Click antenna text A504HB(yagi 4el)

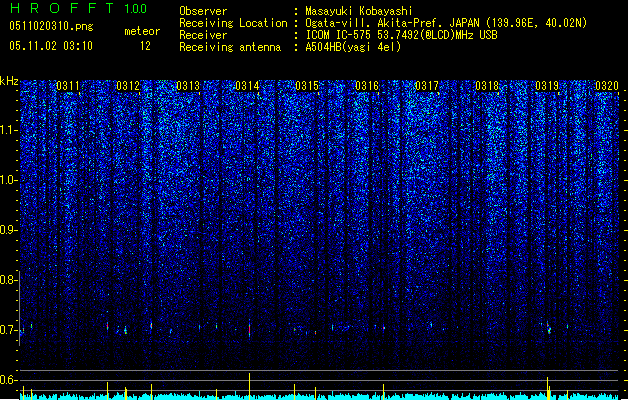[353, 47]
